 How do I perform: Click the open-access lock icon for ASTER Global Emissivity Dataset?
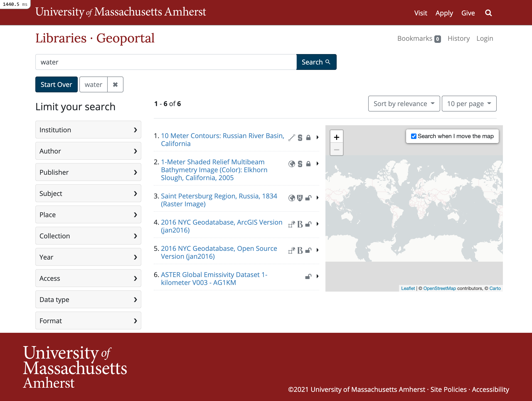click(309, 276)
